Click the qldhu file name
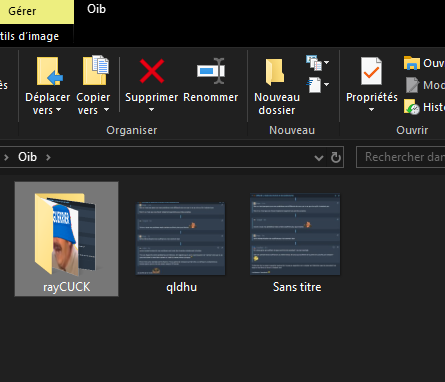Screen dimensions: 445x382 (x=181, y=287)
